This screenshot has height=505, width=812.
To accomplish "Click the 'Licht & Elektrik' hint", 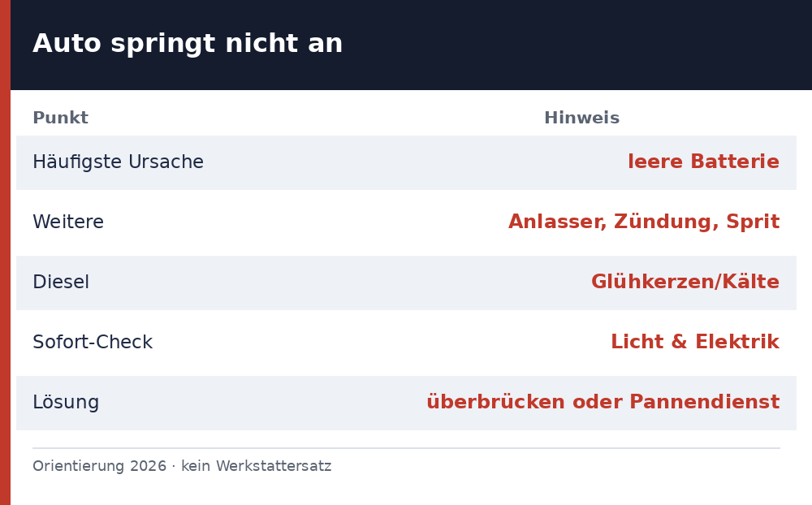I will coord(695,342).
